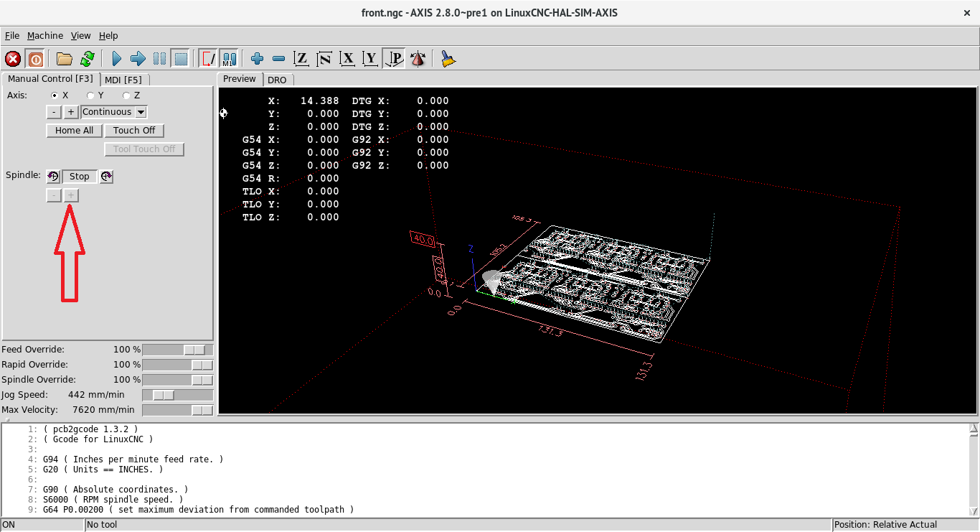Jog axis negative with minus button
Image resolution: width=980 pixels, height=532 pixels.
tap(54, 112)
